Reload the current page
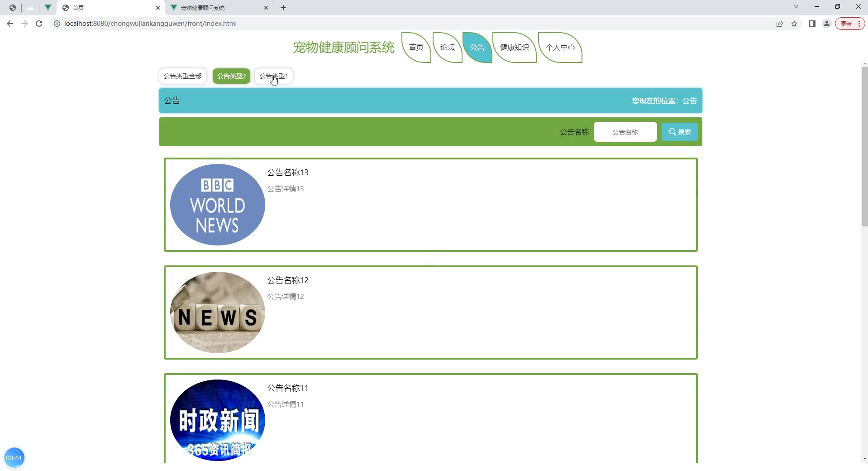 click(39, 24)
